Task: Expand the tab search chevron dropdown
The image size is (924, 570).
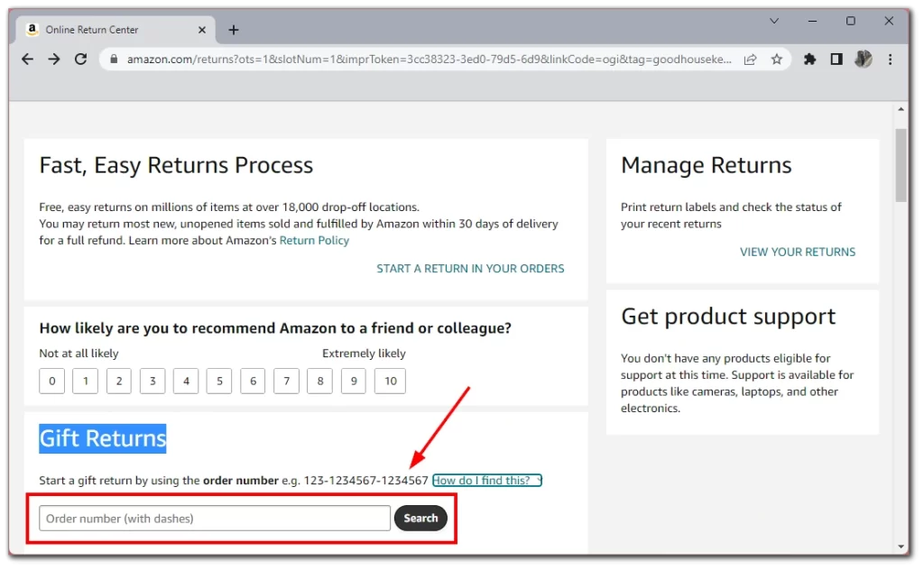Action: [774, 21]
